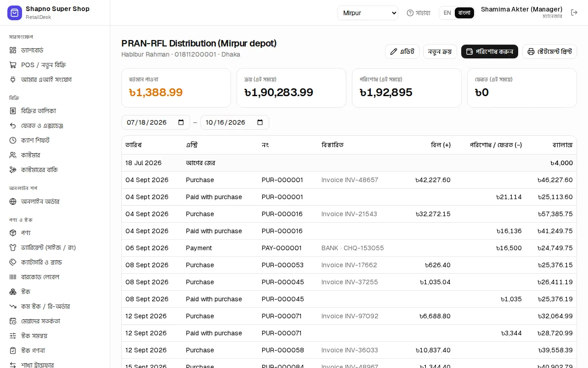
Task: Click the Shapno Super Shop bag logo
Action: pyautogui.click(x=15, y=13)
